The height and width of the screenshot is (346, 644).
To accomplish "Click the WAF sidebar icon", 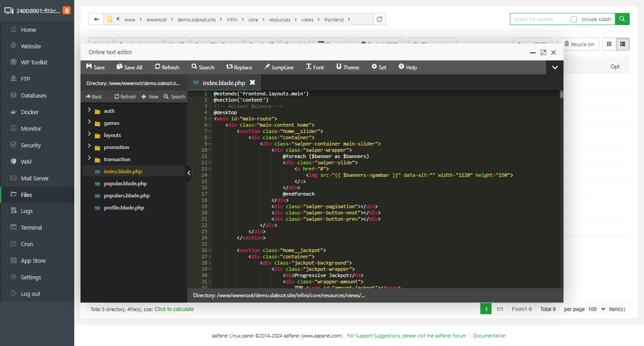I will pos(13,162).
